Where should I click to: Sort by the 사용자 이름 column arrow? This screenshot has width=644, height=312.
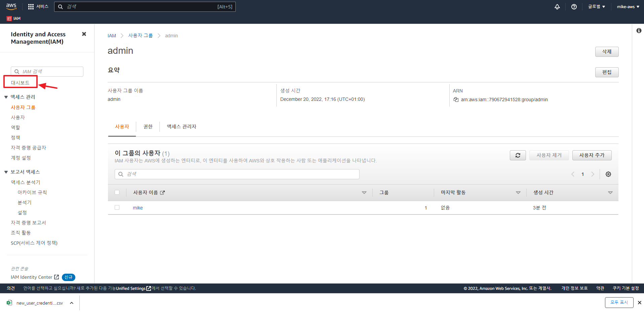tap(364, 193)
